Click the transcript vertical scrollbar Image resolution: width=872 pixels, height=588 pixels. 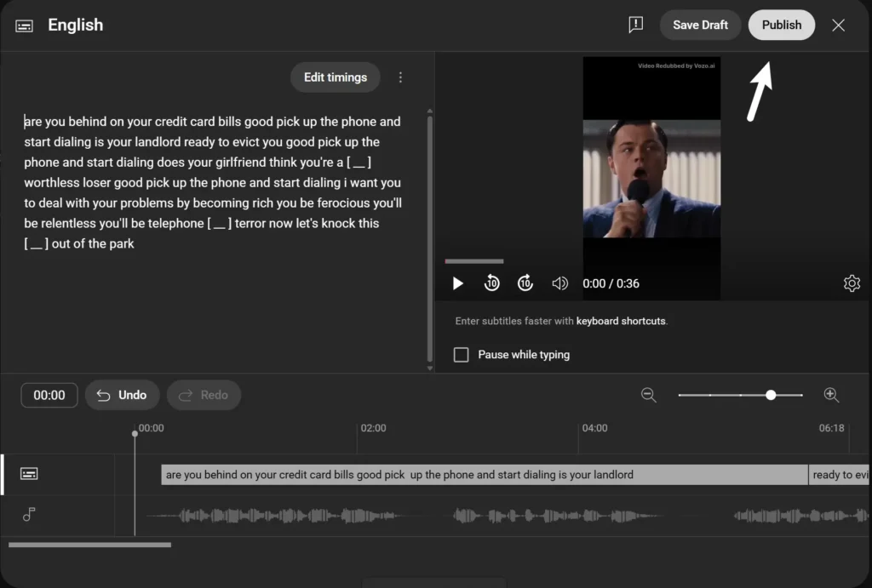(x=430, y=239)
